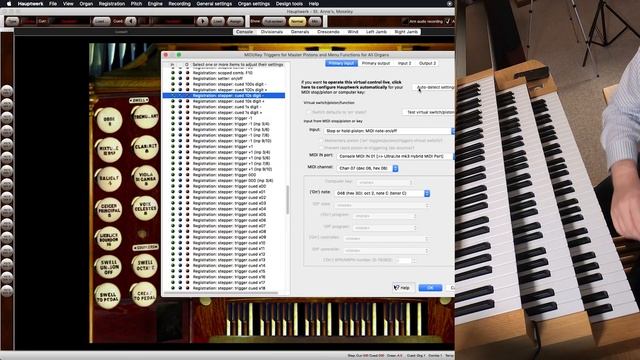Screen dimensions: 640x360
Task: Confirm dialog with the OK button
Action: point(430,288)
